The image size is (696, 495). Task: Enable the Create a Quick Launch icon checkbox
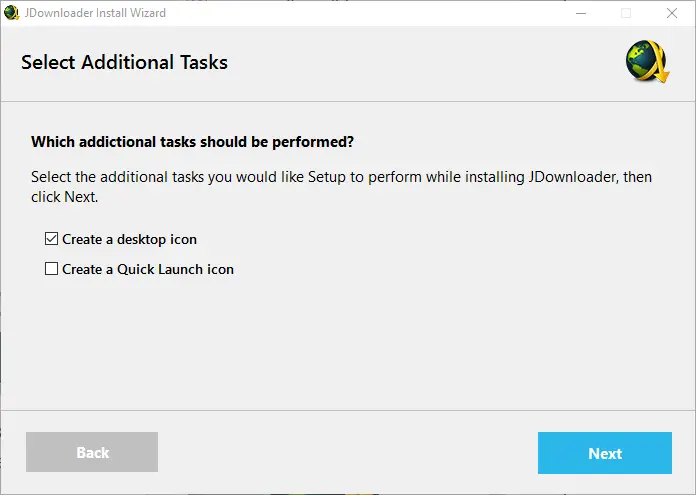point(51,269)
